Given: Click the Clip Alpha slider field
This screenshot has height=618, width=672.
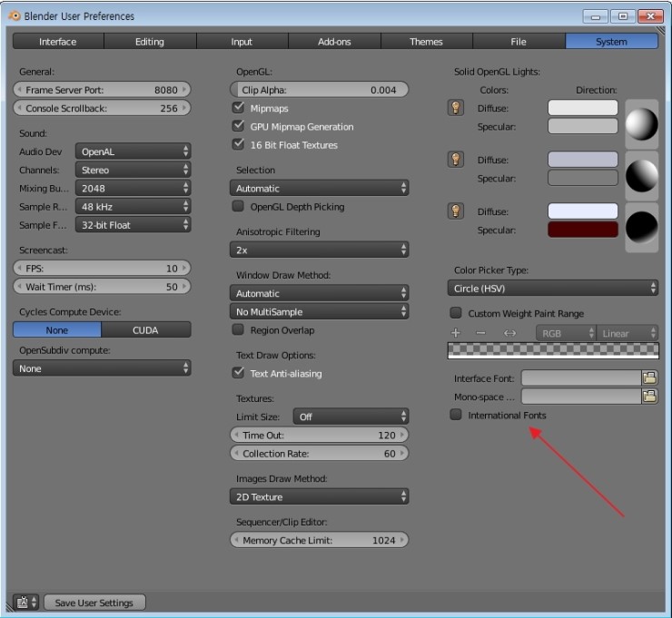Looking at the screenshot, I should tap(320, 90).
